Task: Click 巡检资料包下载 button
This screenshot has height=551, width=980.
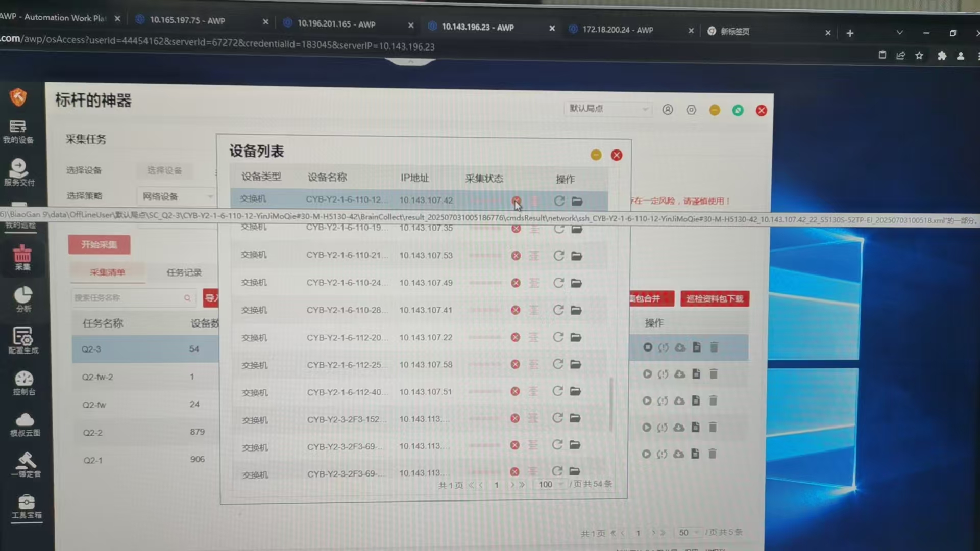Action: pyautogui.click(x=714, y=298)
